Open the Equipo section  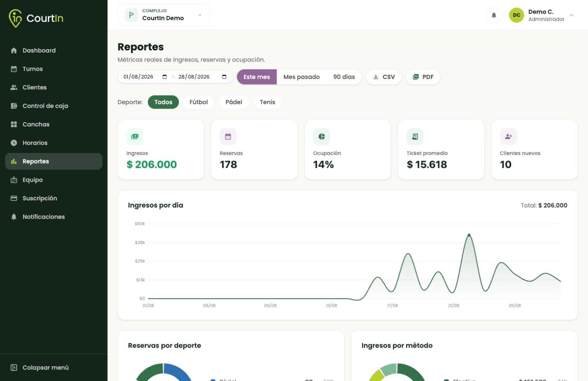click(54, 180)
